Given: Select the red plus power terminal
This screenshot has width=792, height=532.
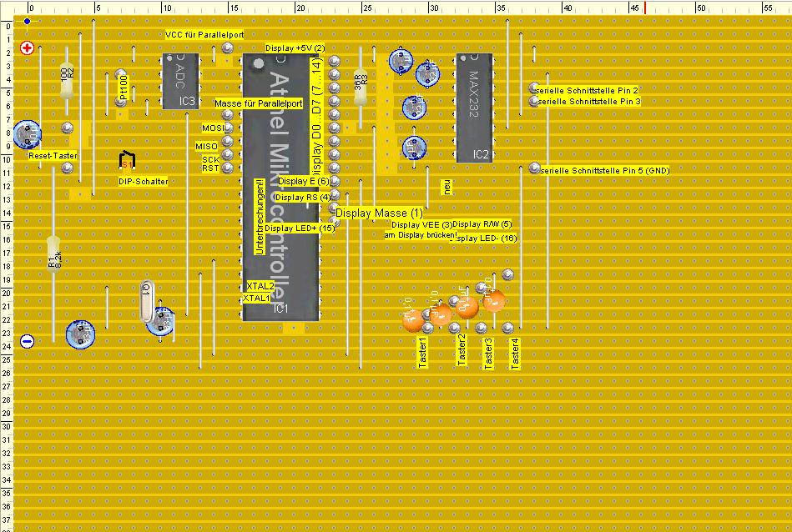Looking at the screenshot, I should click(x=27, y=48).
